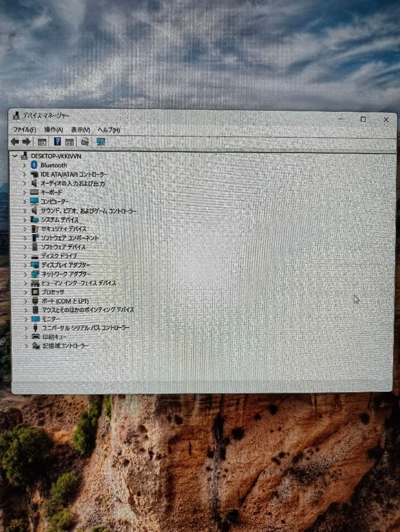Open help using the blue ? toolbar icon
This screenshot has height=532, width=400.
click(58, 141)
